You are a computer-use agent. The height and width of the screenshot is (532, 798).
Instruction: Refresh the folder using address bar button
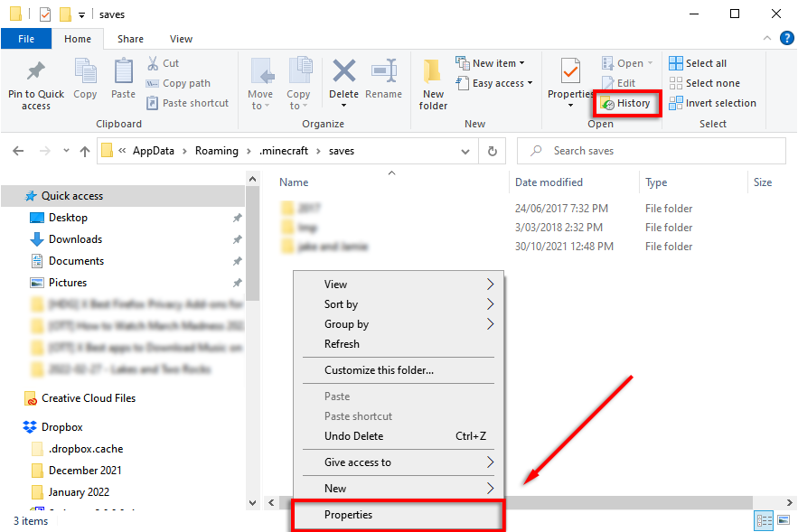pos(492,151)
